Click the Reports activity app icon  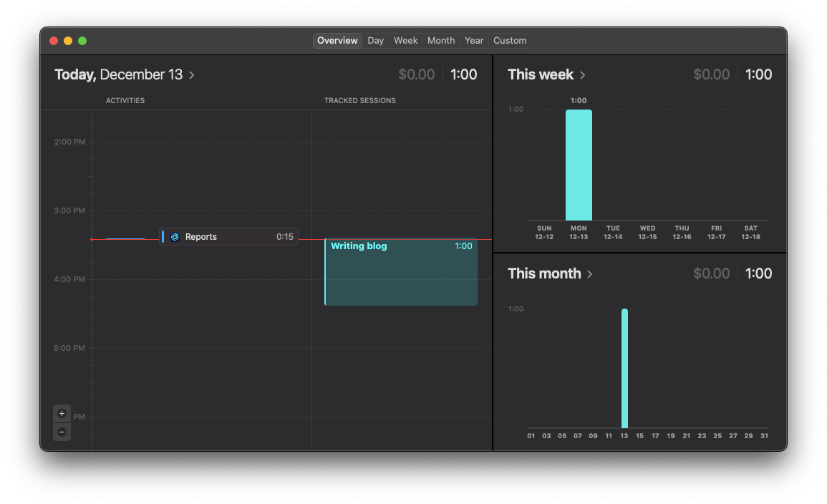[175, 237]
